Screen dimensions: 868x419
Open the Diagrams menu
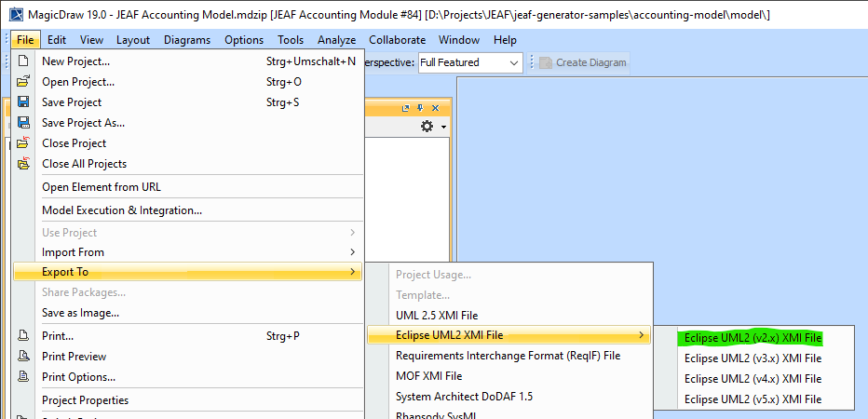[x=187, y=40]
